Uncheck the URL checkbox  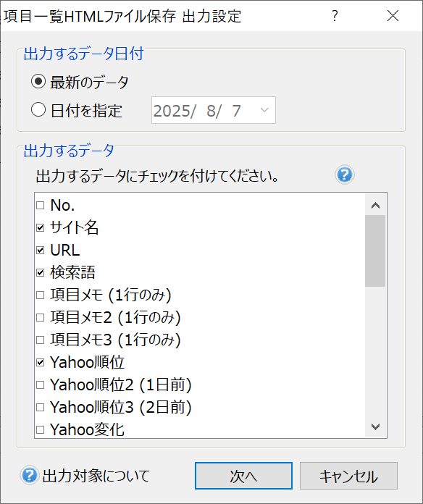coord(40,250)
